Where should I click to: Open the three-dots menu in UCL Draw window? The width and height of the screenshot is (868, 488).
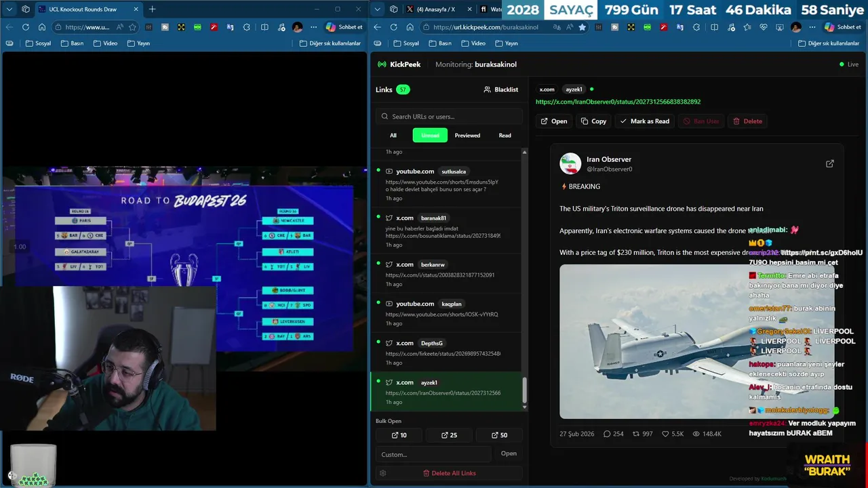pyautogui.click(x=313, y=27)
